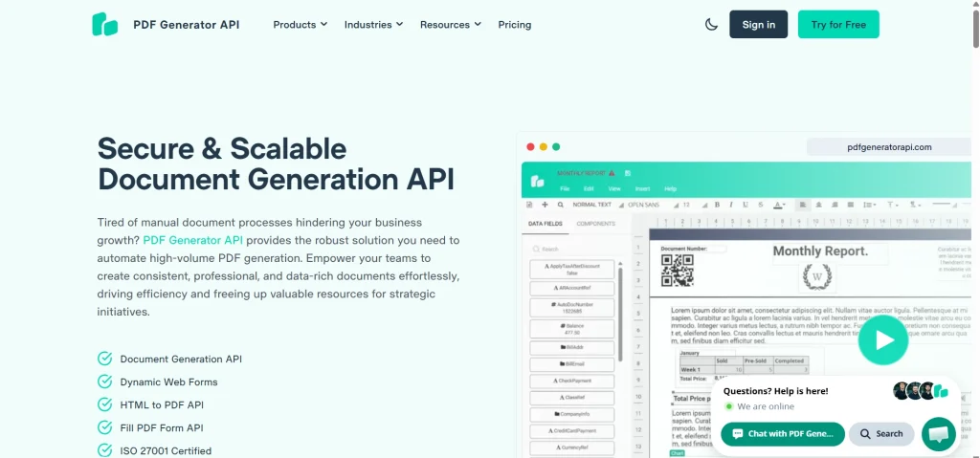Click the save icon beside Monthly Report title
This screenshot has width=980, height=458.
coord(628,173)
